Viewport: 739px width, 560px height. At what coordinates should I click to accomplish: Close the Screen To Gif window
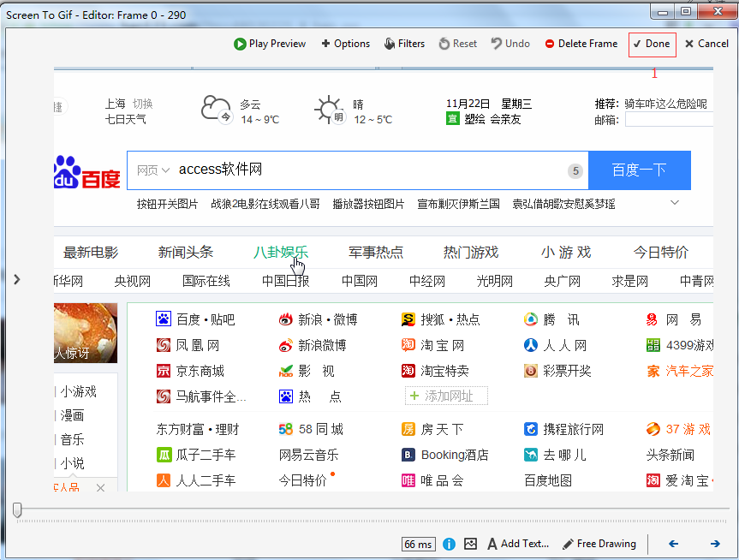[718, 12]
